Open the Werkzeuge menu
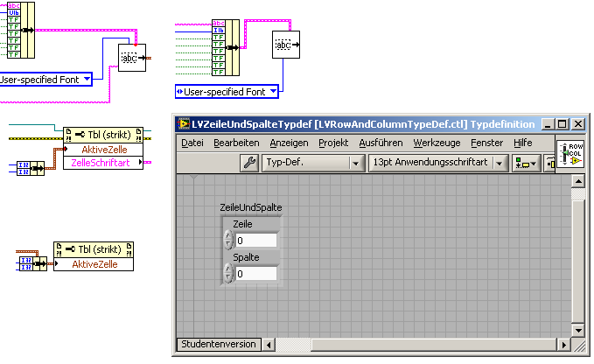Screen dimensions: 594x364 (437, 143)
